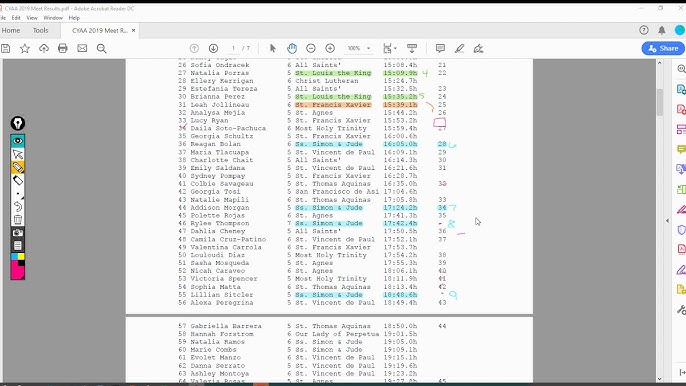Print the document with the printer icon
Image resolution: width=686 pixels, height=386 pixels.
point(63,49)
